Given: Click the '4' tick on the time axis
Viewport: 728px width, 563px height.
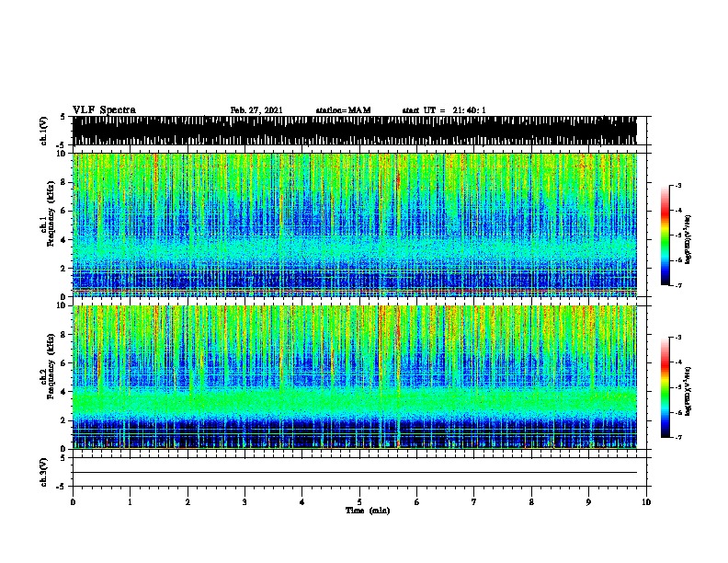Looking at the screenshot, I should (302, 502).
